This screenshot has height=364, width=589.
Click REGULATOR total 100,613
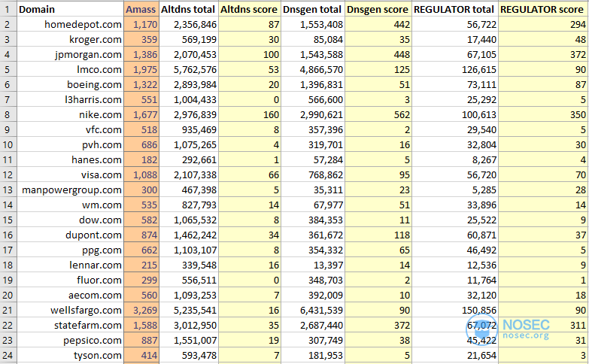point(455,114)
